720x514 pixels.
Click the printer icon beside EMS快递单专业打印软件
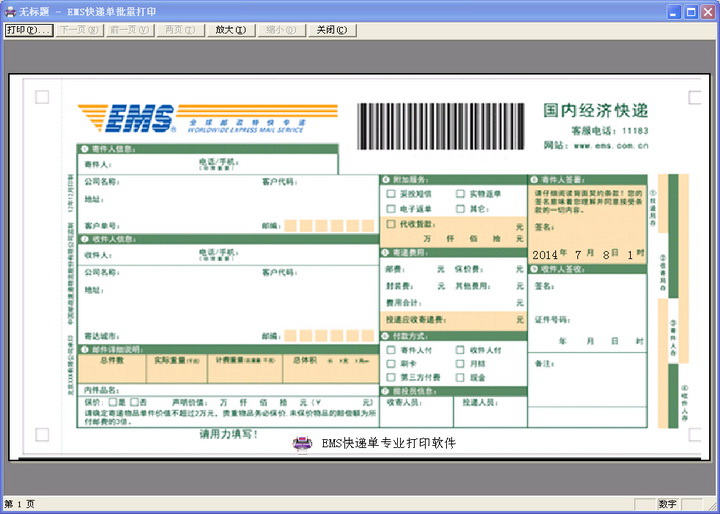tap(302, 444)
